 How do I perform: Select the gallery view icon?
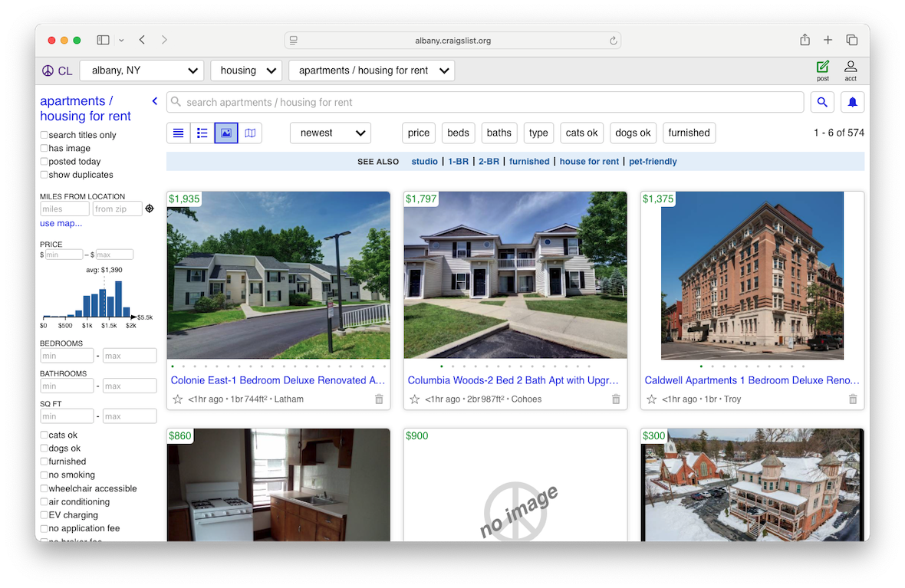(x=226, y=133)
